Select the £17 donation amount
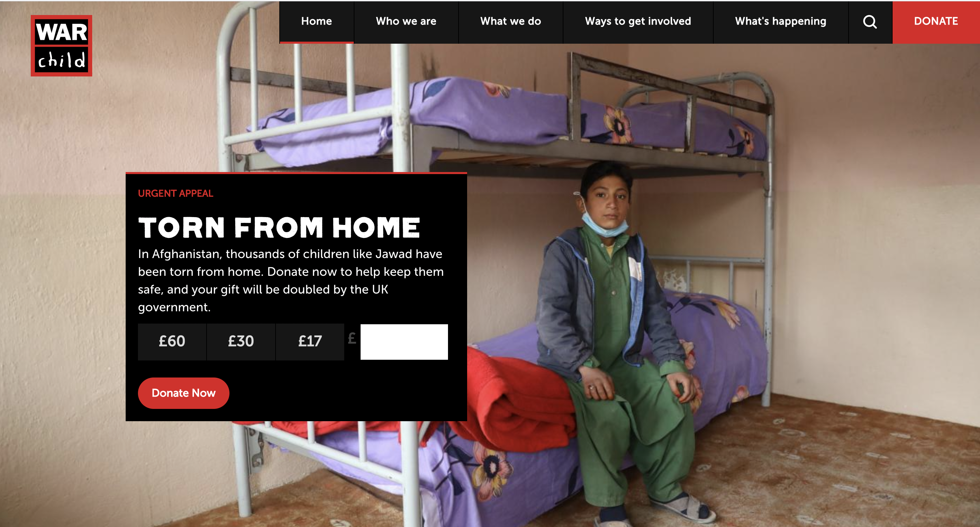Viewport: 980px width, 527px height. (310, 341)
